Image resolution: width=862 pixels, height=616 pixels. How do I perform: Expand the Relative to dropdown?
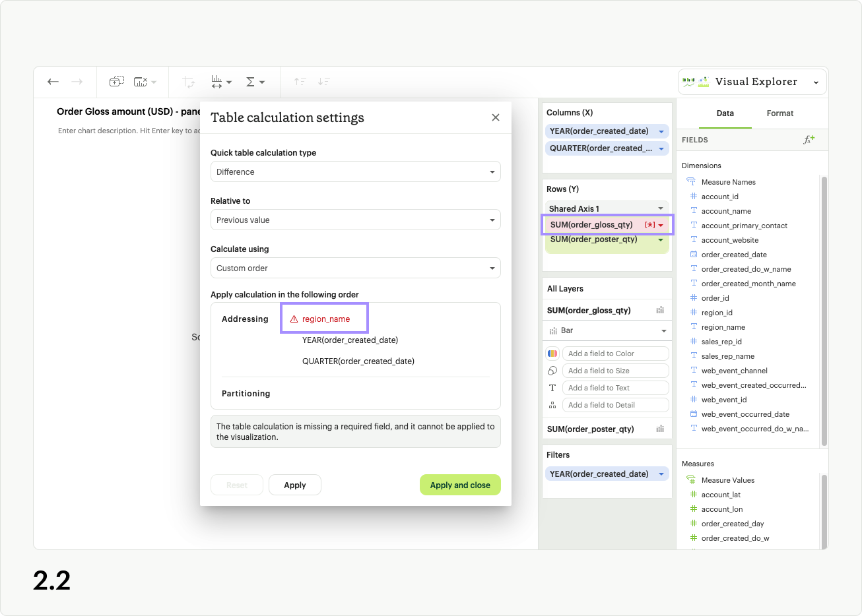[x=355, y=220]
